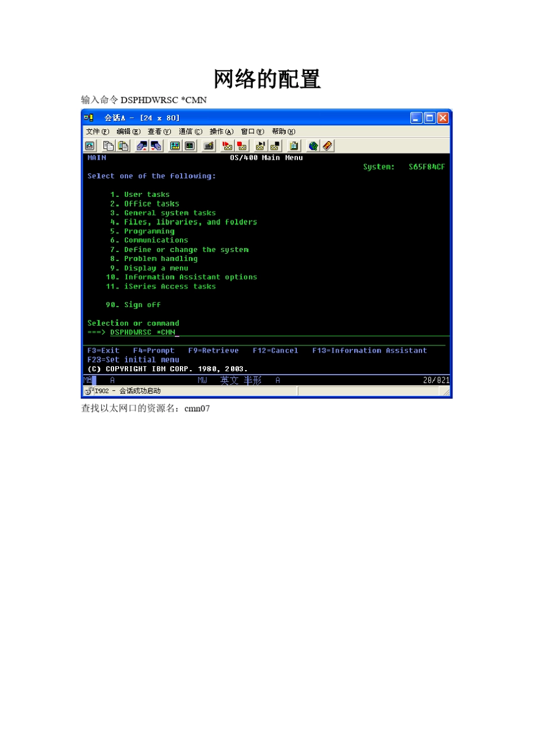This screenshot has height=756, width=534.
Task: Click the status bar connection icon
Action: pos(88,391)
